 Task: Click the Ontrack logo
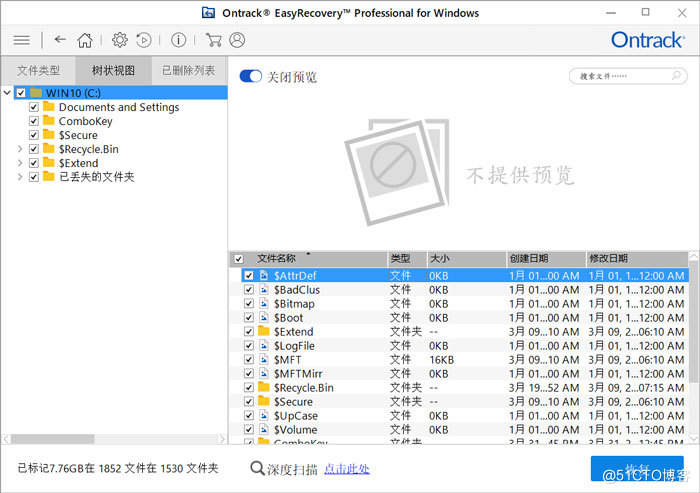coord(647,40)
